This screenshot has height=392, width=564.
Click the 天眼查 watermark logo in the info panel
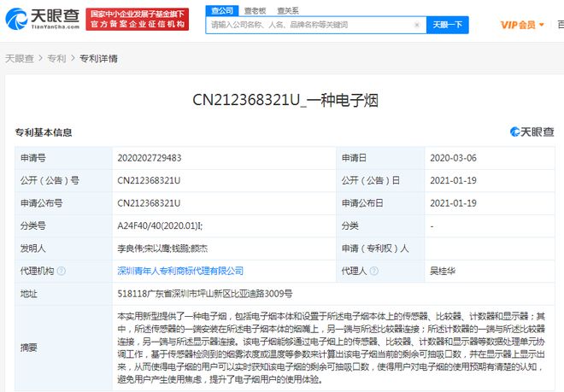pyautogui.click(x=532, y=132)
